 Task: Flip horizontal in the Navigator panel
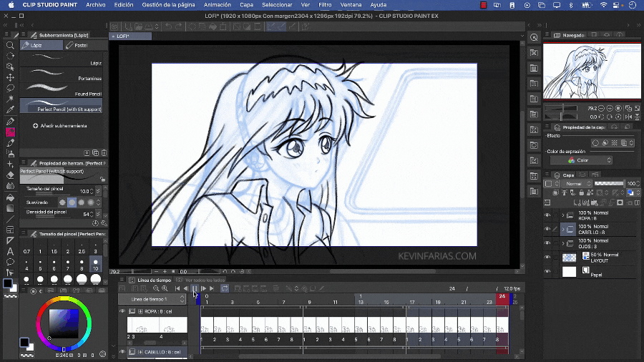coord(628,117)
